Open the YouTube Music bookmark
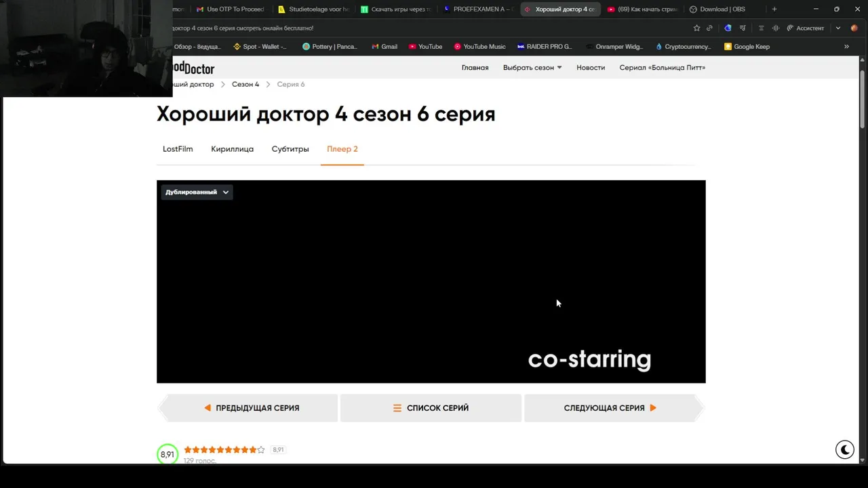868x488 pixels. 479,47
